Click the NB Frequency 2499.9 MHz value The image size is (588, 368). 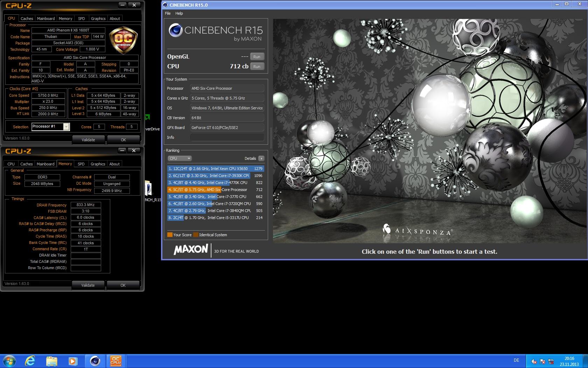pyautogui.click(x=112, y=191)
